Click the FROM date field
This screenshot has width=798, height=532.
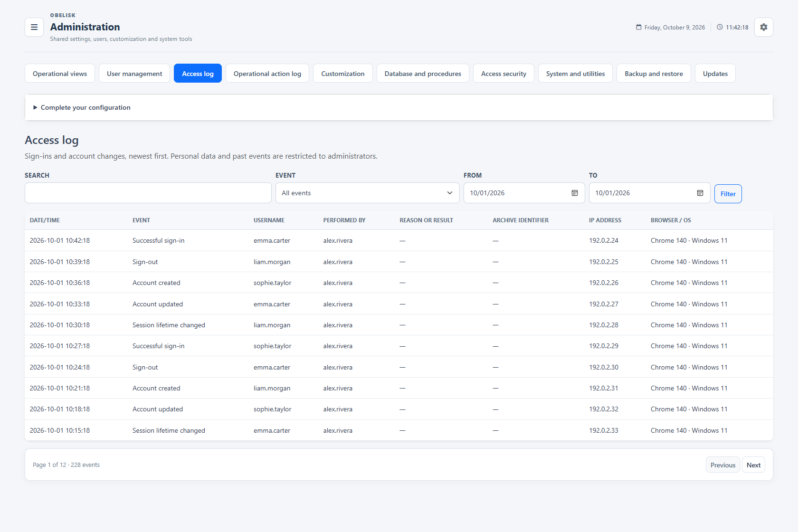click(524, 193)
